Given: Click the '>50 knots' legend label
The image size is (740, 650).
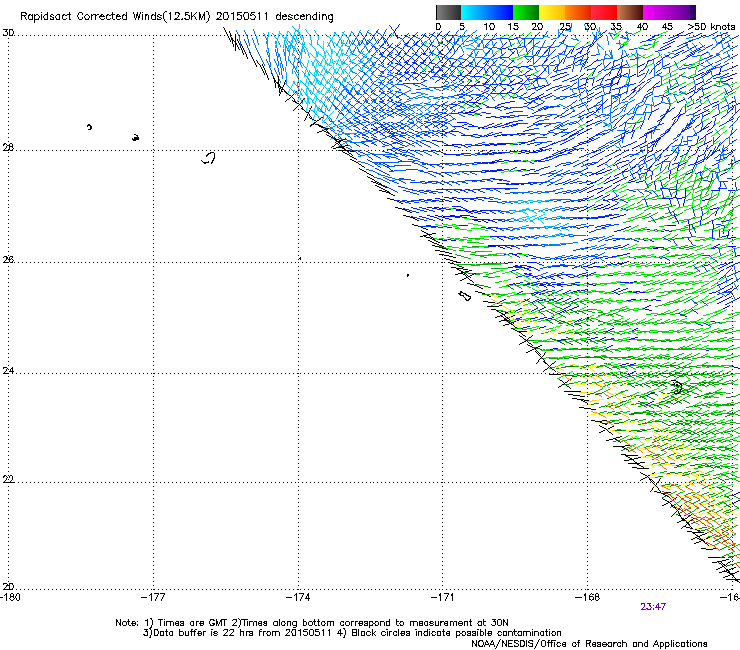Looking at the screenshot, I should tap(711, 27).
